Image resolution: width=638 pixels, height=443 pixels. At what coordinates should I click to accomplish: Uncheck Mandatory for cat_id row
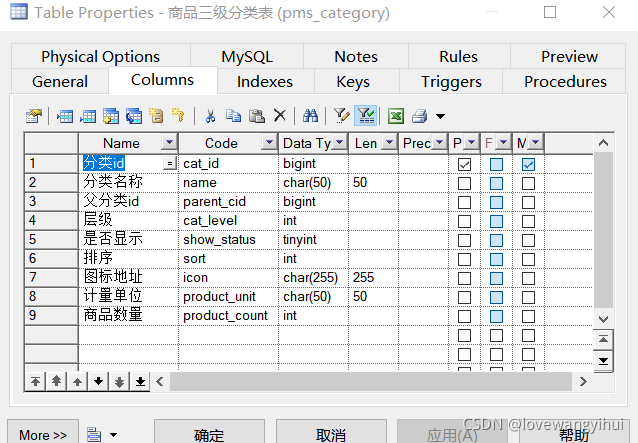coord(528,164)
